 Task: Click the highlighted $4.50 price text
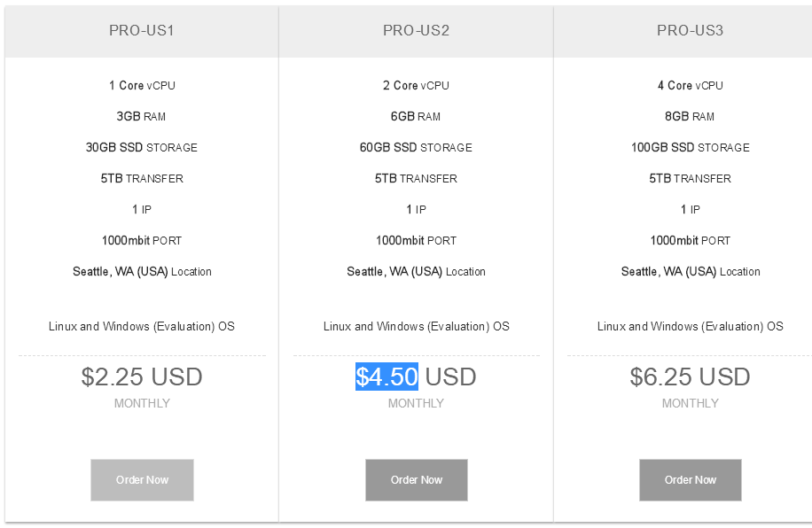386,377
